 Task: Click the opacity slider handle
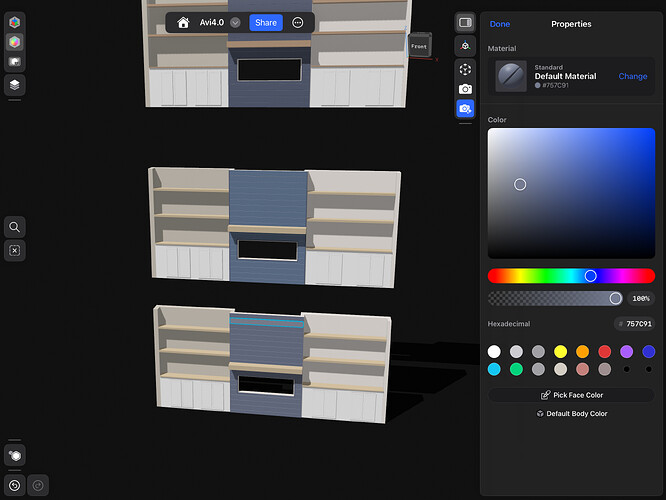pos(615,299)
